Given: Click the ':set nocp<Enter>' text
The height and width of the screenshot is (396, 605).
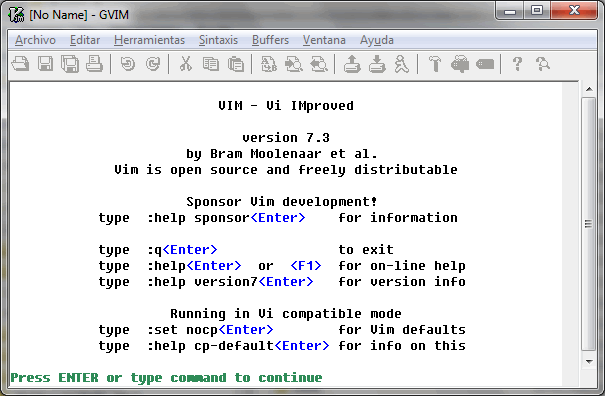Looking at the screenshot, I should pos(210,330).
